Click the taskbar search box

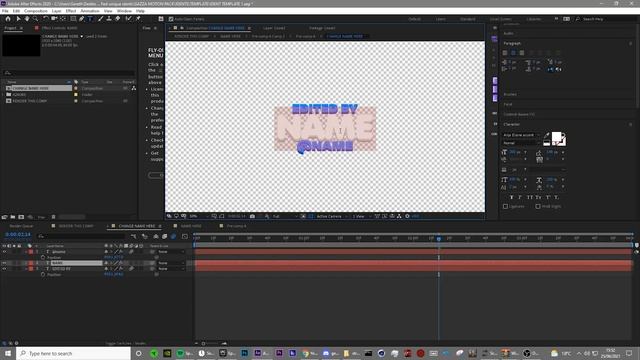73,353
